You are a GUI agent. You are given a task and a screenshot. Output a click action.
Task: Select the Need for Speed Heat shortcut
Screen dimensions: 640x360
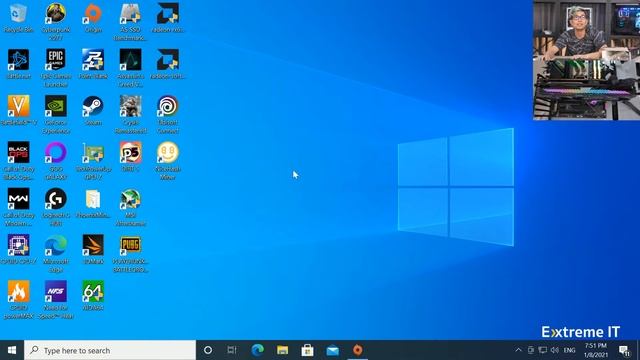56,299
